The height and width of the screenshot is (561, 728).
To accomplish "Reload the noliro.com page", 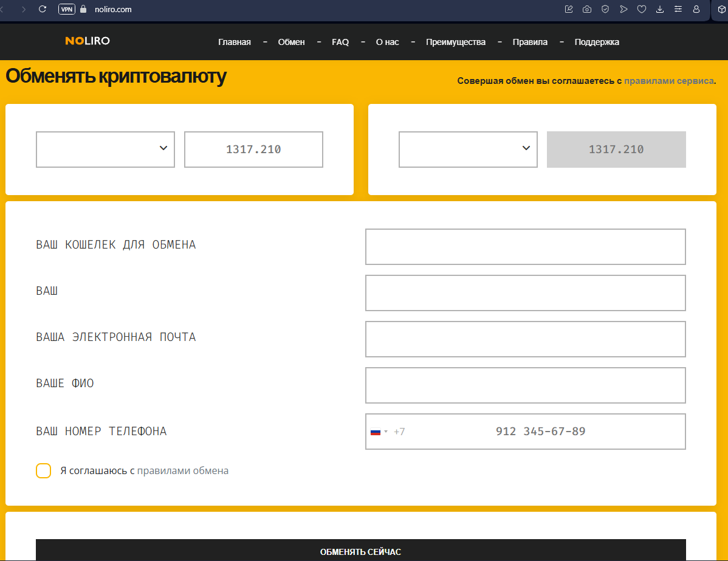I will coord(41,9).
